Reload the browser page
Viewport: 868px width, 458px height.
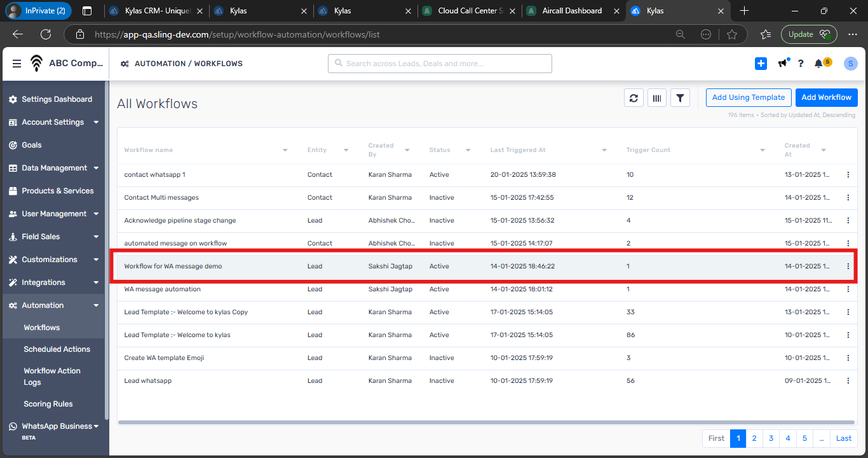(45, 34)
